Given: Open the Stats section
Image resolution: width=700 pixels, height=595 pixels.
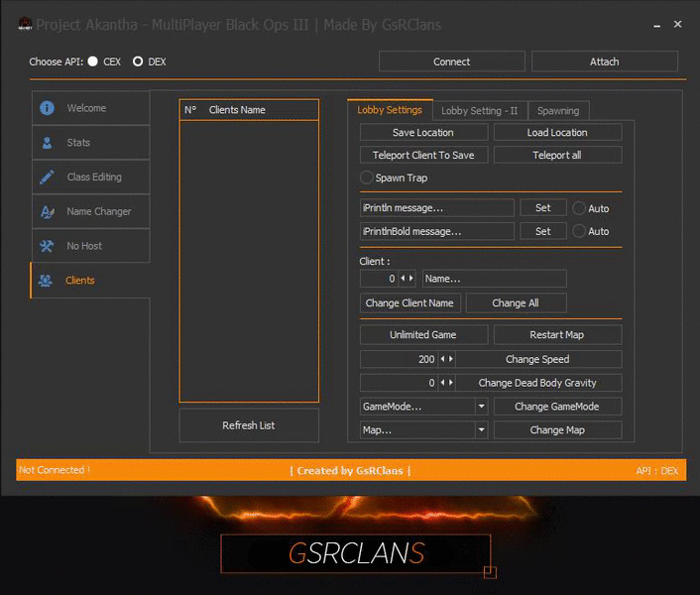Looking at the screenshot, I should click(90, 143).
